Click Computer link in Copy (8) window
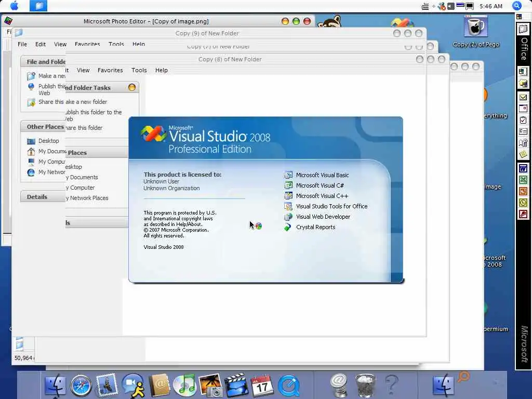The height and width of the screenshot is (399, 532). (81, 188)
